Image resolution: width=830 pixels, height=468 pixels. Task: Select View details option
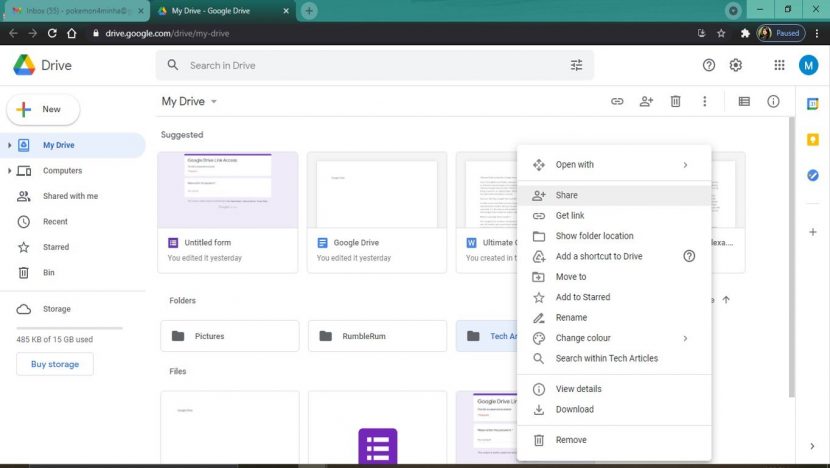614,389
